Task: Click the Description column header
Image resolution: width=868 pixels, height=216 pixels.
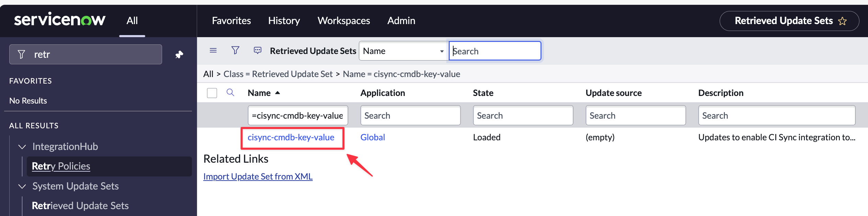Action: point(721,93)
